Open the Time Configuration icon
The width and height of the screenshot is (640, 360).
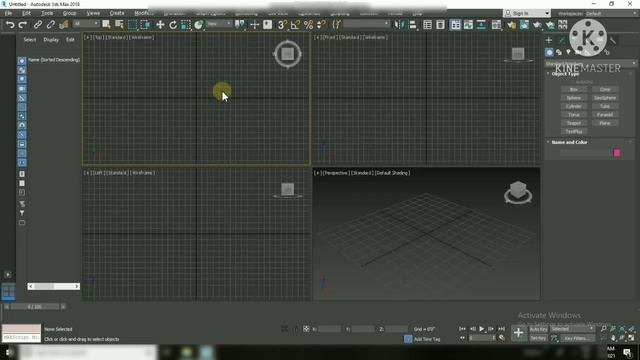point(502,338)
